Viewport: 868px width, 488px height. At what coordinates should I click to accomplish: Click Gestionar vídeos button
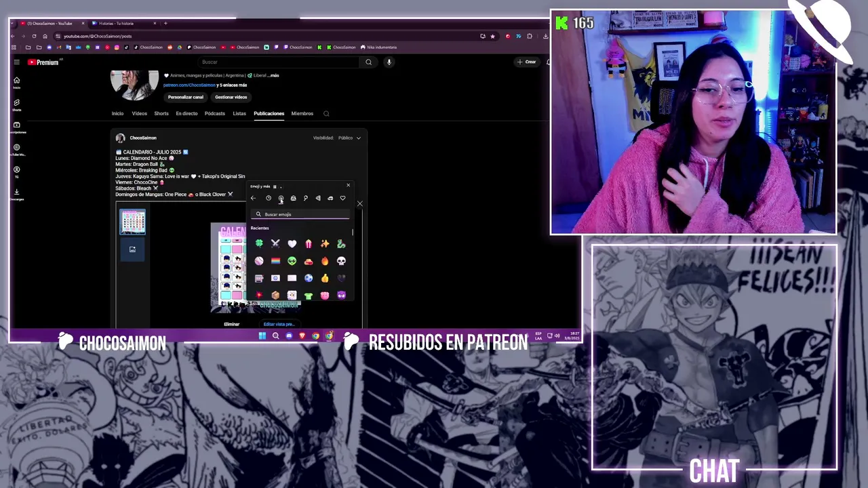point(231,97)
